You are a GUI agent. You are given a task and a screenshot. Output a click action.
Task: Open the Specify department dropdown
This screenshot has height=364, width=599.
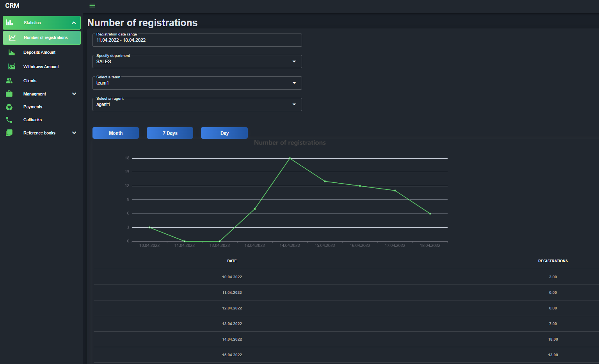197,62
